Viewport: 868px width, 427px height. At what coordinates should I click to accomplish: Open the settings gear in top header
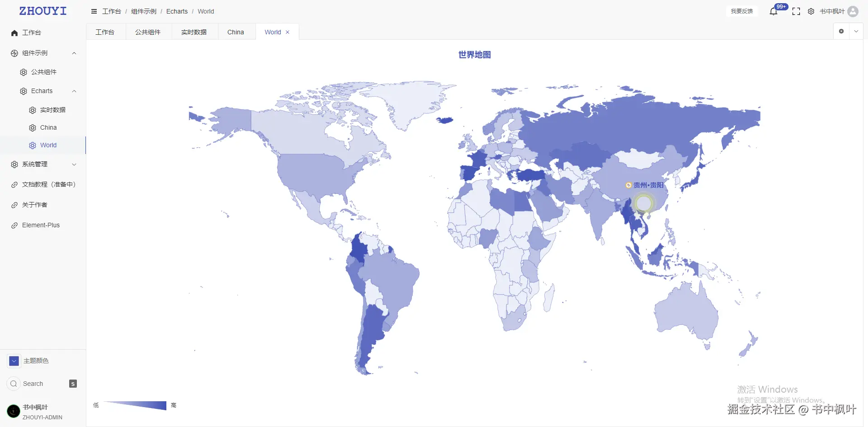point(811,11)
